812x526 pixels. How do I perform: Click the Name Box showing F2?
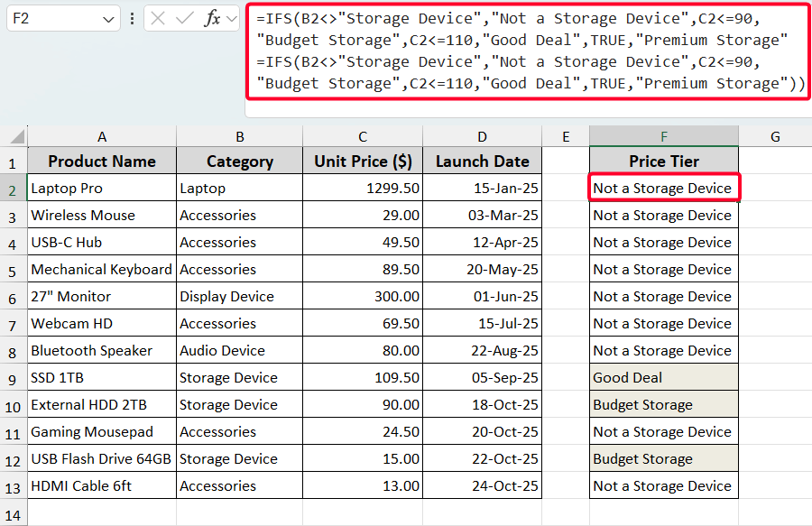pos(54,17)
